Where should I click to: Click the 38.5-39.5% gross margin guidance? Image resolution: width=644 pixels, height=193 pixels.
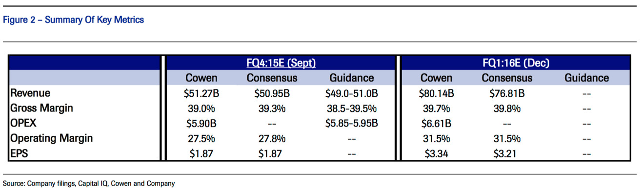click(x=351, y=108)
